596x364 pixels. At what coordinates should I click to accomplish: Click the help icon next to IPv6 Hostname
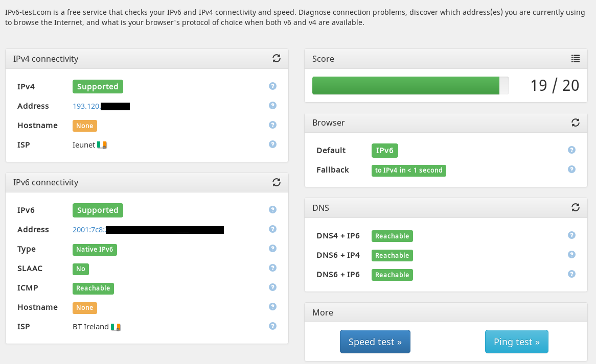(272, 306)
